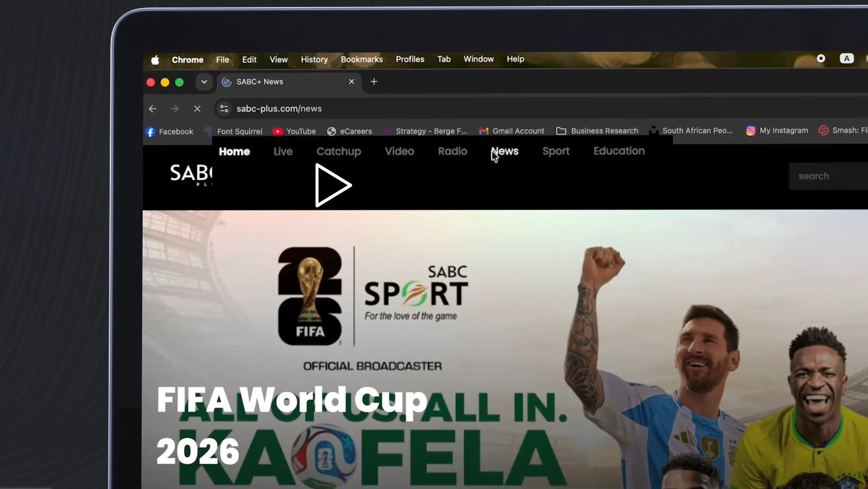Close the SABC+ News tab

tap(352, 81)
